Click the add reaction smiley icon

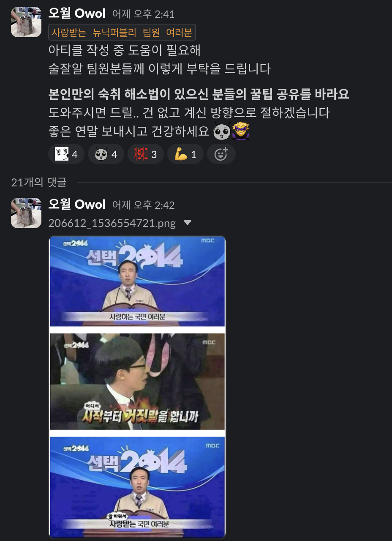(221, 154)
